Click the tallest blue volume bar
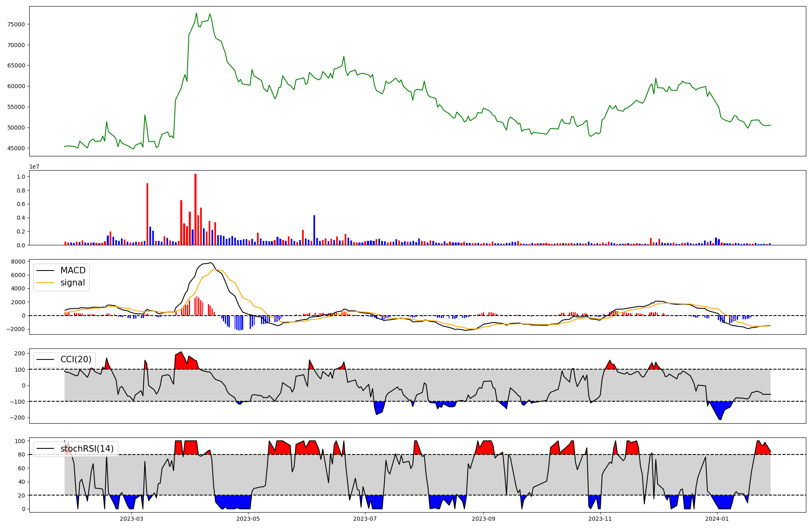Viewport: 812px width, 528px height. tap(314, 230)
